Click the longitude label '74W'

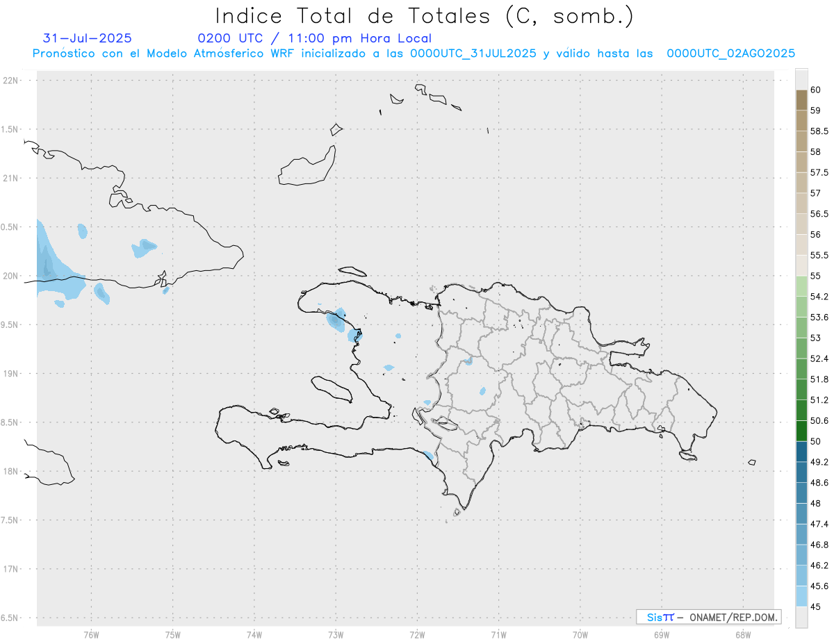(x=254, y=635)
